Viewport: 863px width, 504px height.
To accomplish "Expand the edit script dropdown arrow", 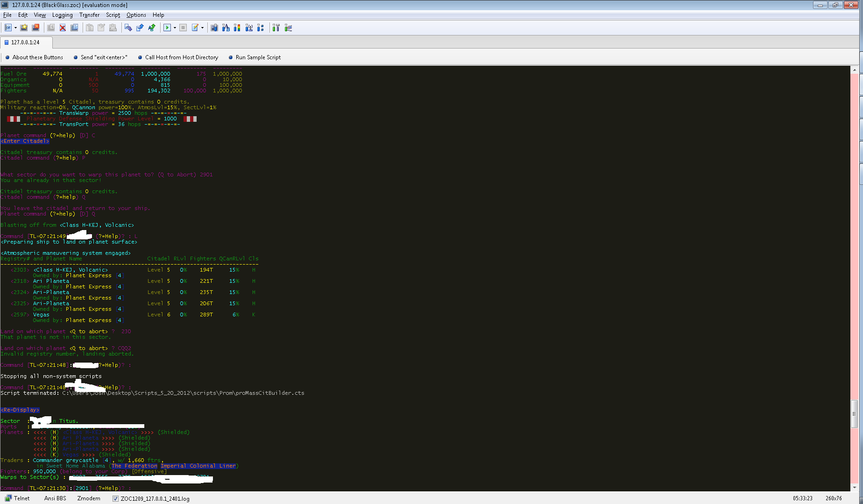I will tap(202, 28).
